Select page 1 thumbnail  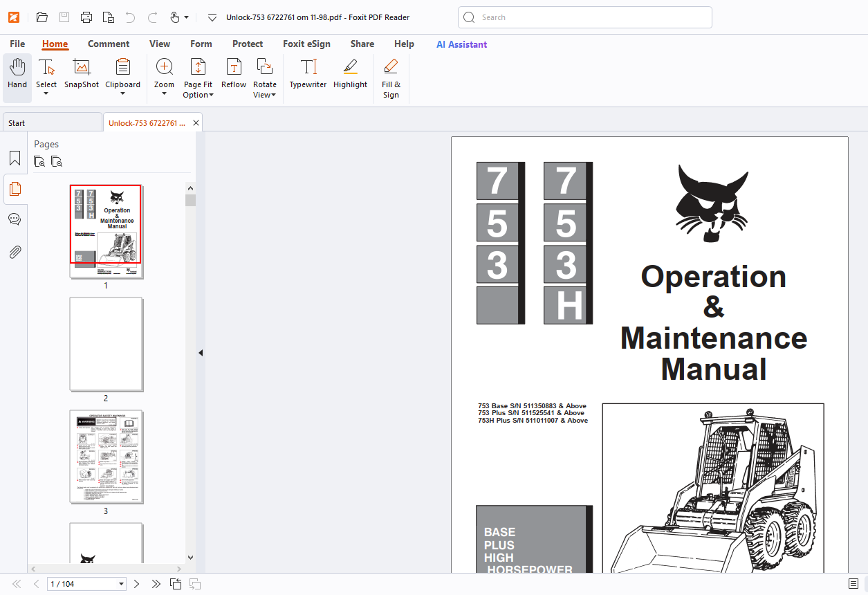[x=106, y=231]
